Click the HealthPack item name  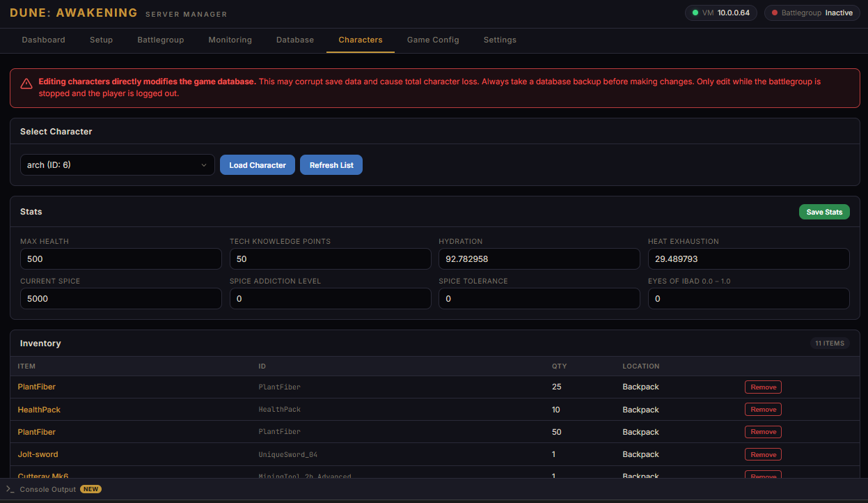pos(39,410)
